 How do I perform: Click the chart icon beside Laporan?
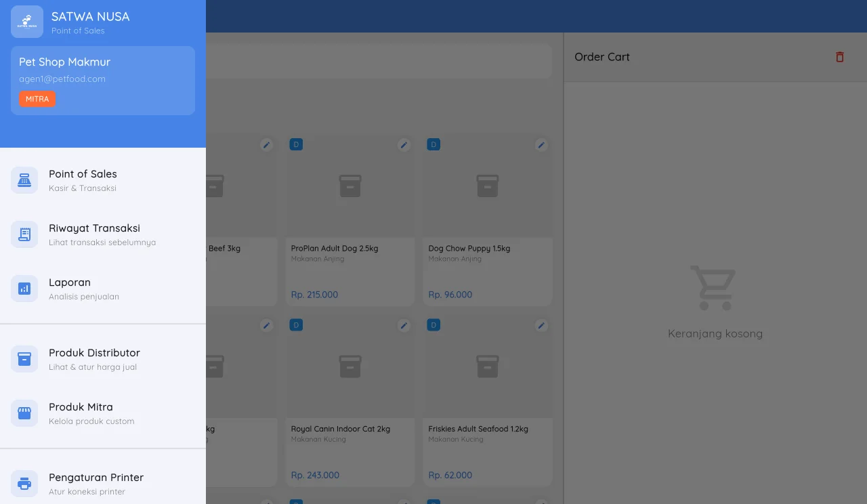tap(24, 289)
